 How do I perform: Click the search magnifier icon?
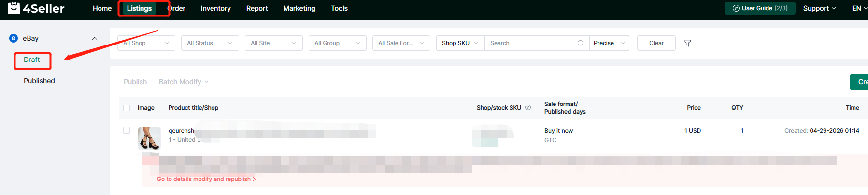click(580, 43)
